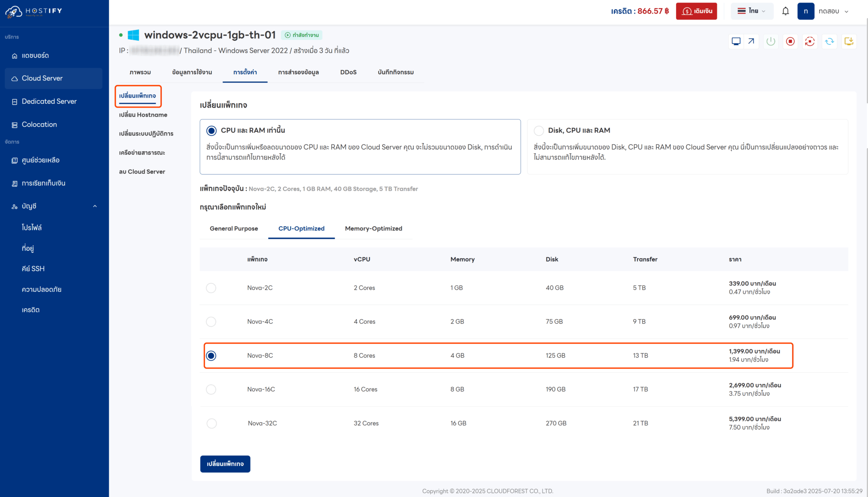
Task: Click the blurred server IP address field
Action: coord(155,50)
